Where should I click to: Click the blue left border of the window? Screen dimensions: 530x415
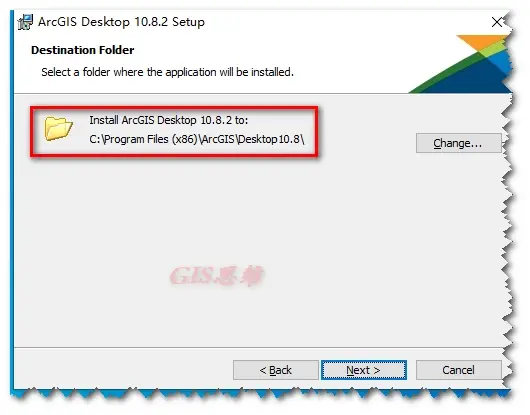[12, 203]
